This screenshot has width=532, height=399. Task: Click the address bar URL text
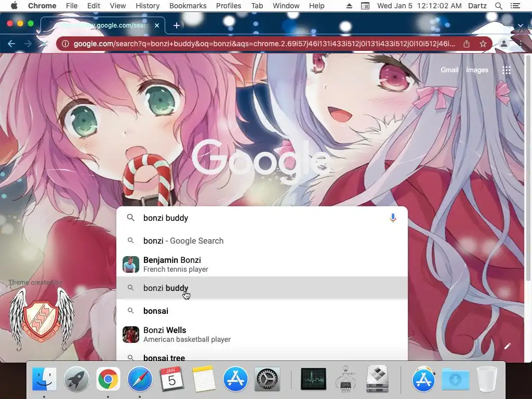(x=264, y=44)
